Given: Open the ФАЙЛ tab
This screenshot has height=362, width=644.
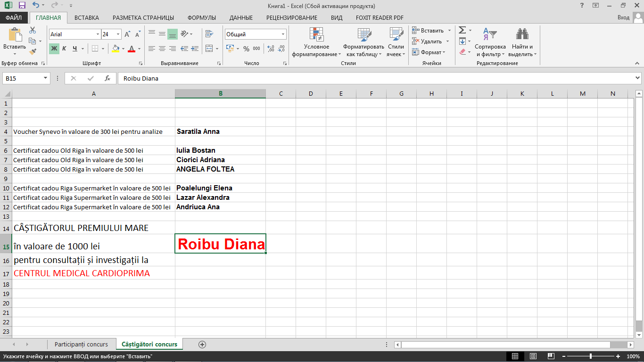Looking at the screenshot, I should 14,18.
